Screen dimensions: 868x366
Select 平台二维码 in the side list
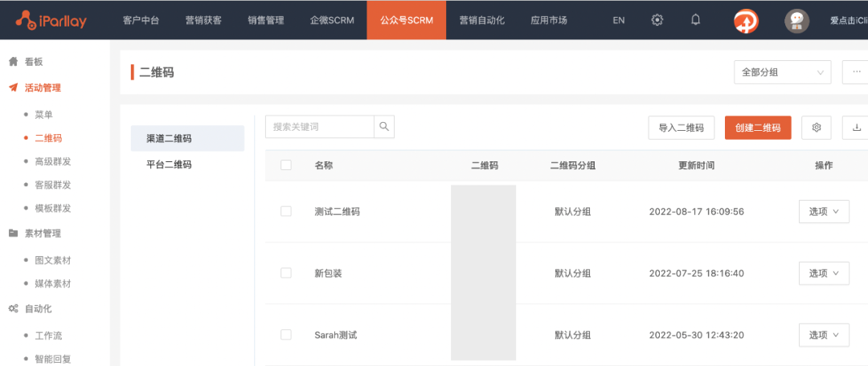point(169,165)
